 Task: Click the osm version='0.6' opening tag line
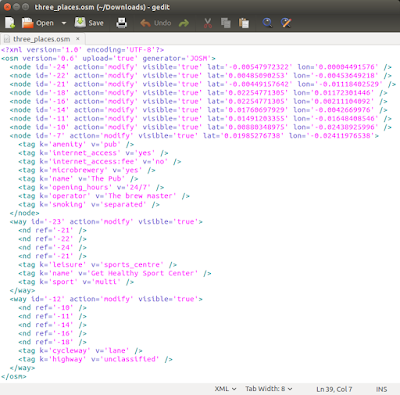[108, 58]
